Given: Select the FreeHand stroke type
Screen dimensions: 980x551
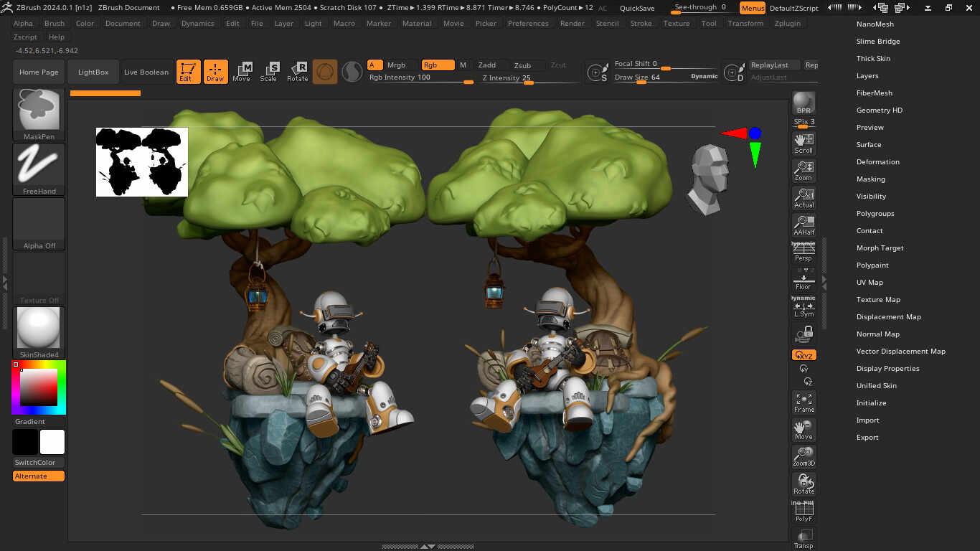Looking at the screenshot, I should pos(38,168).
